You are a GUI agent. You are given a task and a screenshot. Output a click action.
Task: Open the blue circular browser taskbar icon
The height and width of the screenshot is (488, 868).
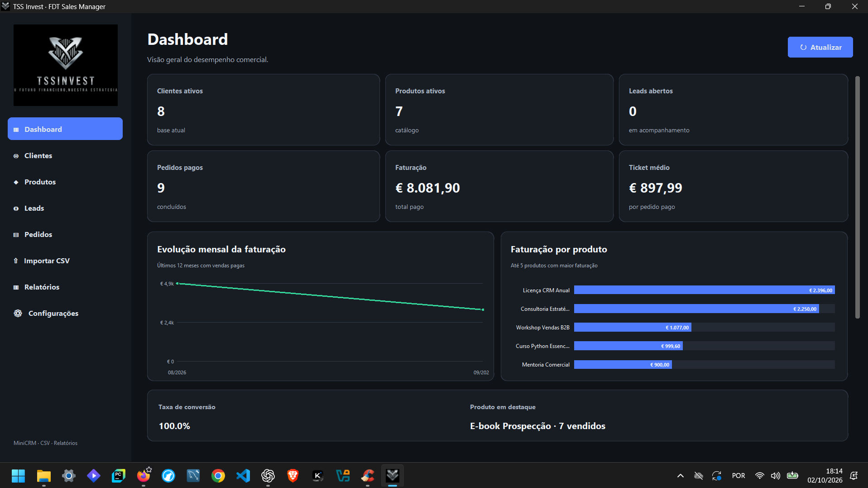click(x=168, y=476)
